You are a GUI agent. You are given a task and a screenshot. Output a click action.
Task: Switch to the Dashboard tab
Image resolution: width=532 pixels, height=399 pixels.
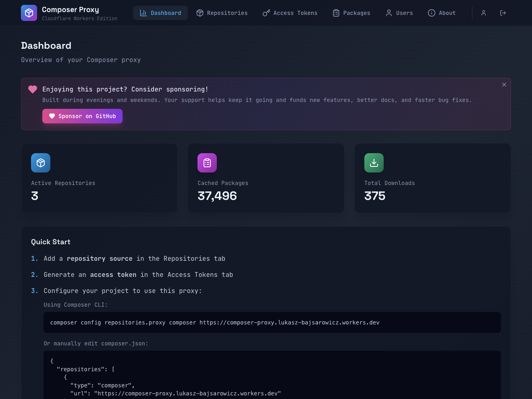tap(160, 13)
